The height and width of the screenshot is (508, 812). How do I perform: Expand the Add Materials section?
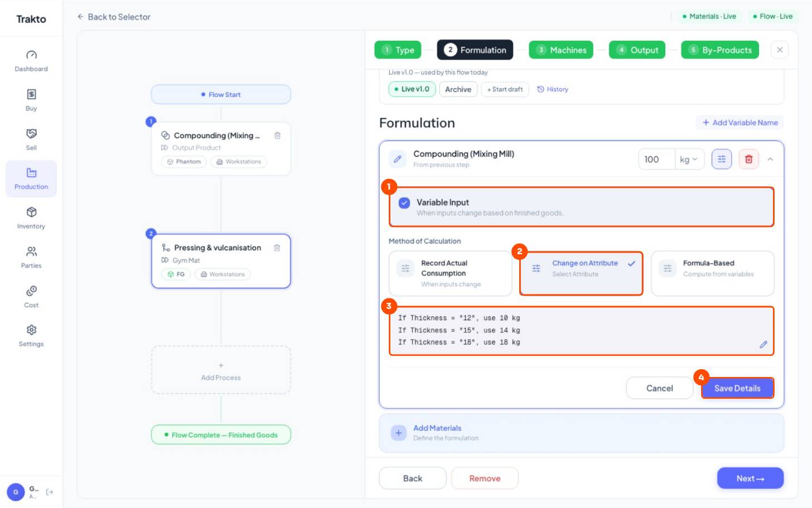[581, 433]
